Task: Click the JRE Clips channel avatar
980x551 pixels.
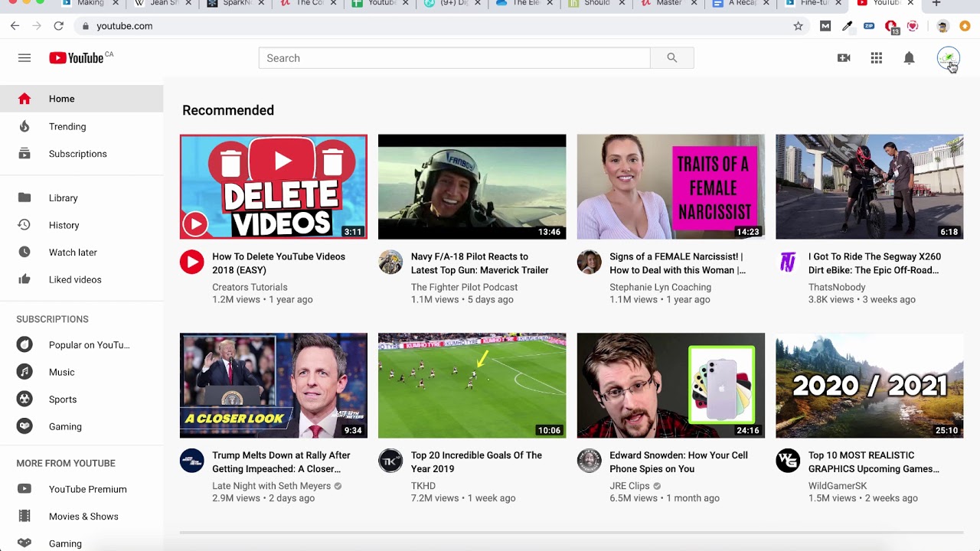Action: click(590, 461)
